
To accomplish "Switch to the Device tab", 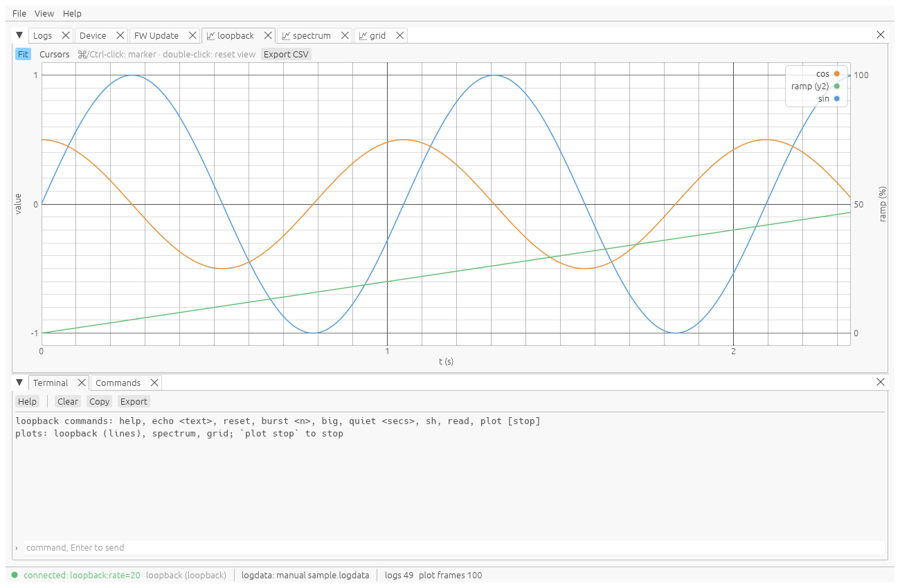I will pyautogui.click(x=93, y=35).
